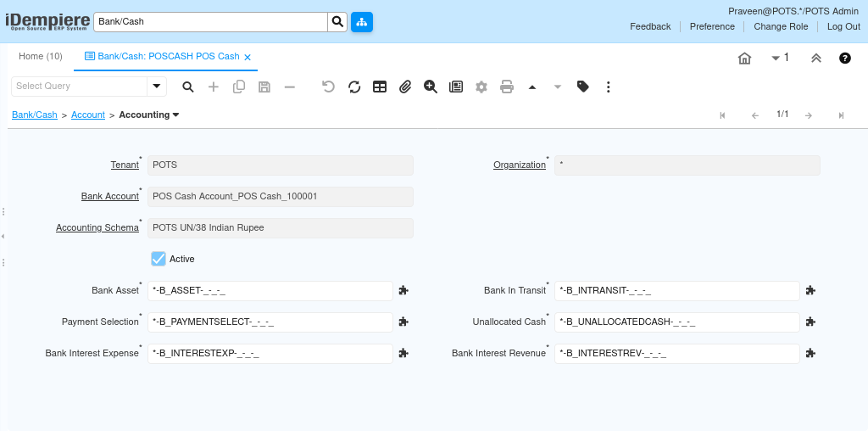Image resolution: width=868 pixels, height=431 pixels.
Task: Click the New Record plus icon
Action: [214, 87]
